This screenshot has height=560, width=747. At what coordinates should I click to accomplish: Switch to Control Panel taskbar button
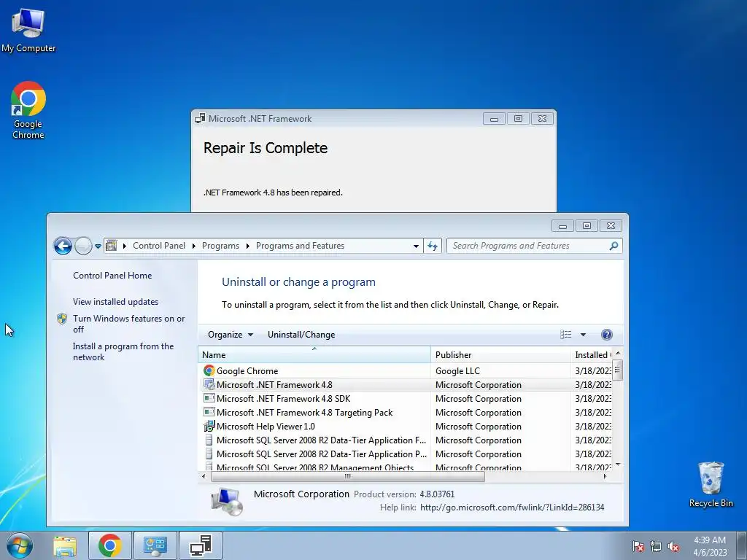pyautogui.click(x=155, y=545)
